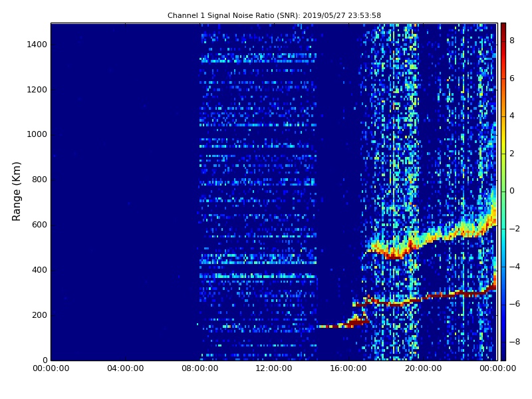Select the 800 range tick label
Screen dimensions: 532x399
pos(39,180)
